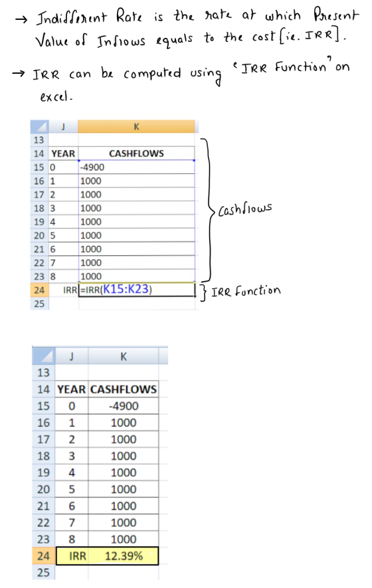Select row header 19 in the formula spreadsheet
This screenshot has height=588, width=372.
pos(39,222)
